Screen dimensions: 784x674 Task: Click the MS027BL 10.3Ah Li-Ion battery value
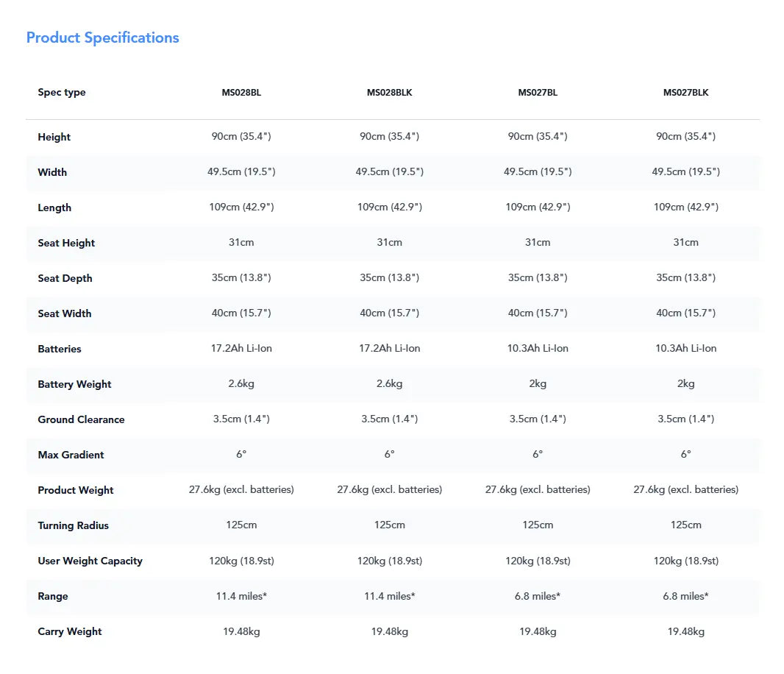(538, 348)
